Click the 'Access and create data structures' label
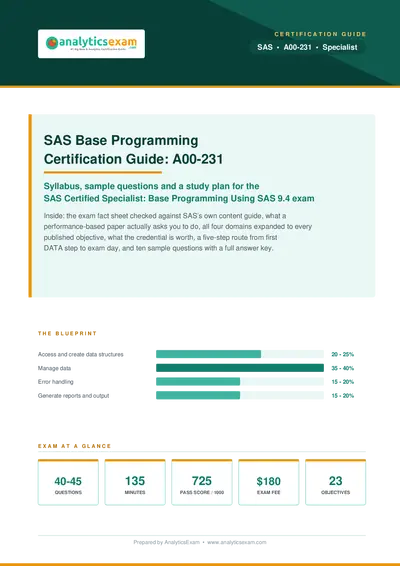 81,354
